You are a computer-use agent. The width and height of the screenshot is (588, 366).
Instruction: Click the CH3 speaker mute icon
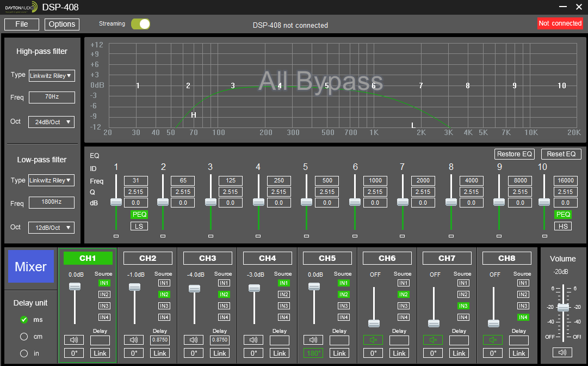click(194, 340)
